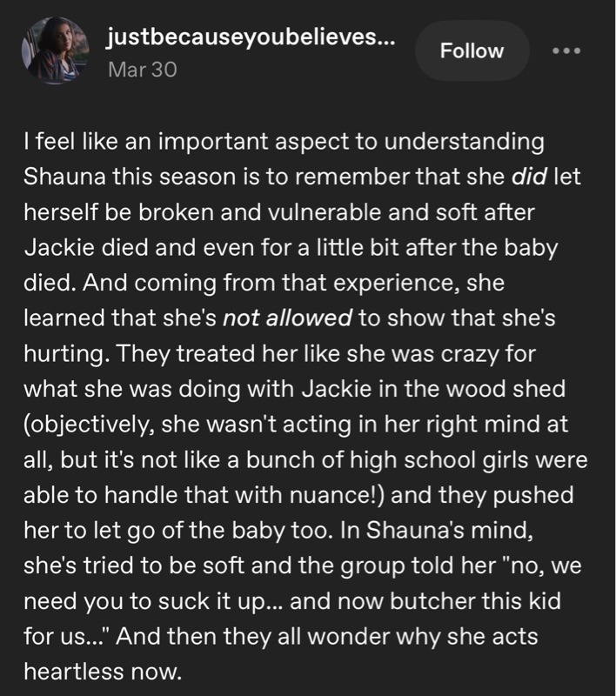Image resolution: width=616 pixels, height=696 pixels.
Task: Click the phrase "butcher this kid"
Action: tap(475, 601)
